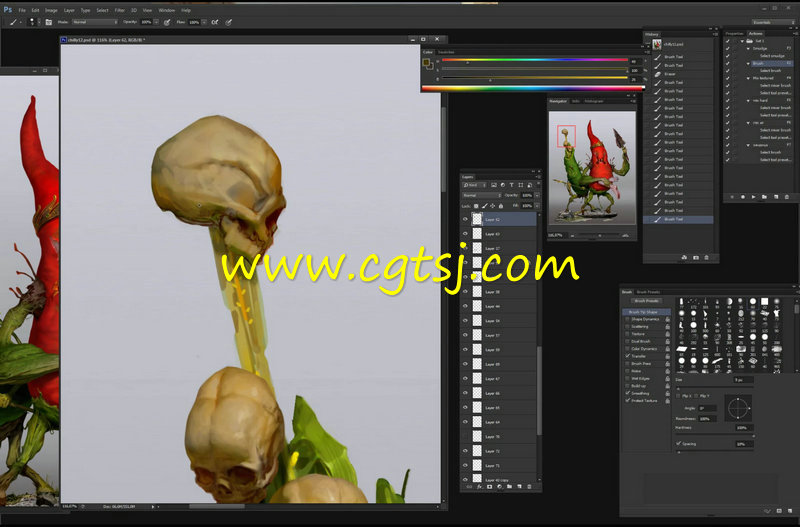This screenshot has height=527, width=800.
Task: Click the hue slider in Color panel
Action: (535, 61)
